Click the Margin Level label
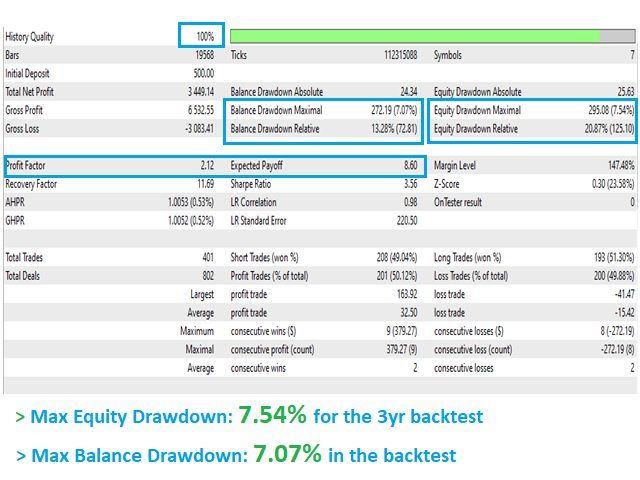The height and width of the screenshot is (480, 640). pyautogui.click(x=455, y=165)
